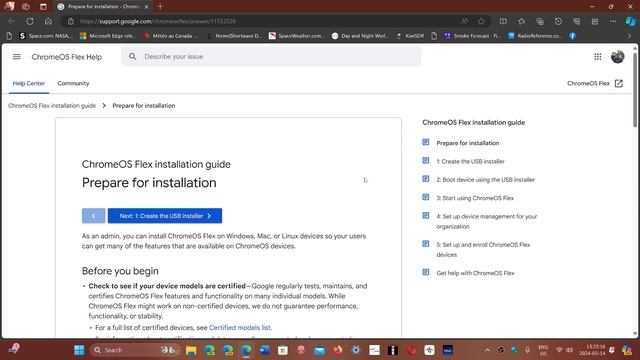640x360 pixels.
Task: Open SpaceWeather.com bookmark
Action: (297, 36)
